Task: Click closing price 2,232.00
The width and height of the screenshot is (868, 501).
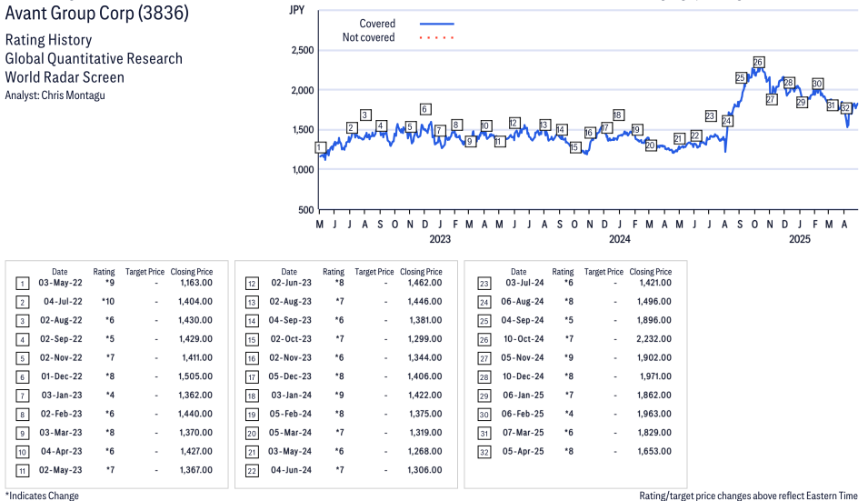Action: pyautogui.click(x=653, y=339)
